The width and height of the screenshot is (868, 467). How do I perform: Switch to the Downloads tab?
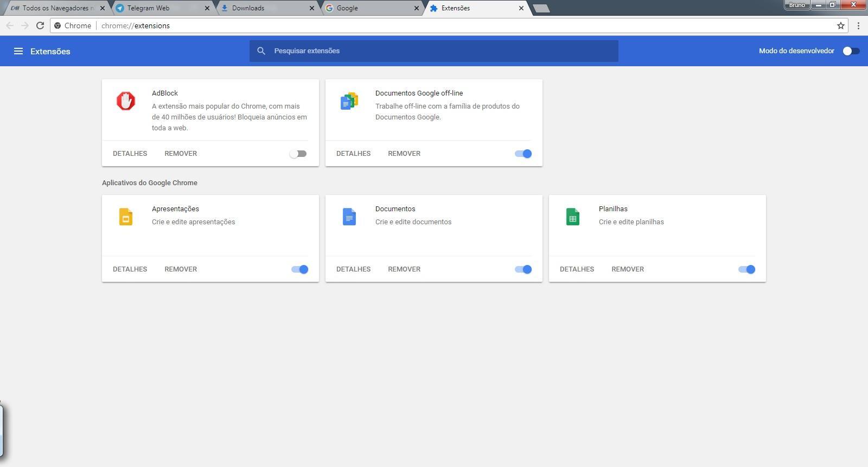click(268, 8)
